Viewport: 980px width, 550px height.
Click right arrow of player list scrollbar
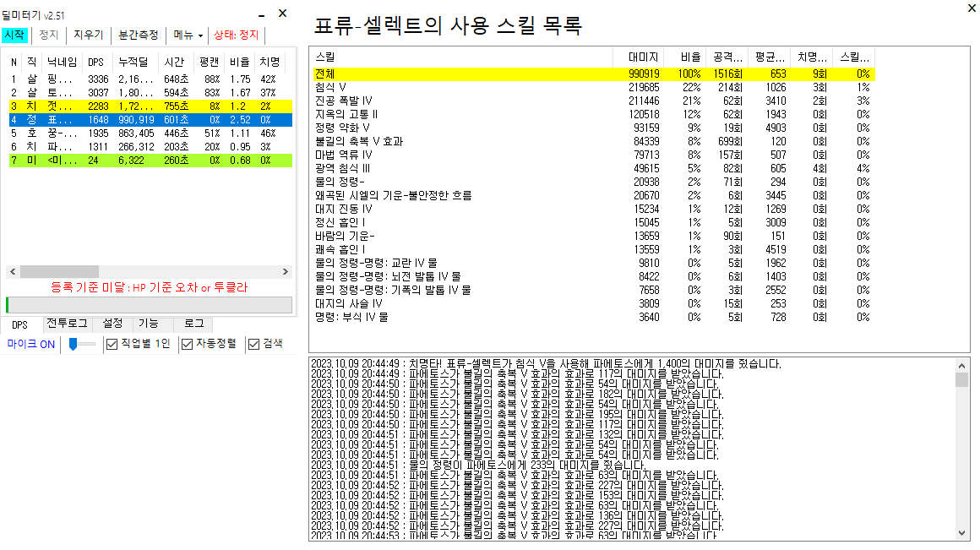(286, 272)
